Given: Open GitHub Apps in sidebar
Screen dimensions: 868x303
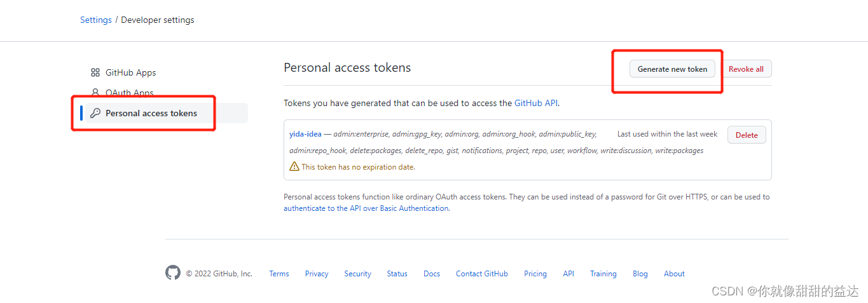Looking at the screenshot, I should [x=130, y=72].
